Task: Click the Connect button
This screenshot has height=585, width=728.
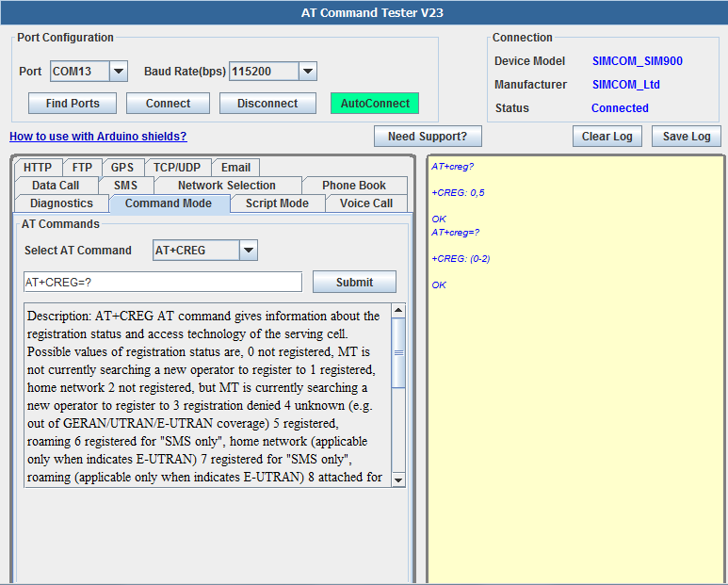Action: [x=168, y=103]
